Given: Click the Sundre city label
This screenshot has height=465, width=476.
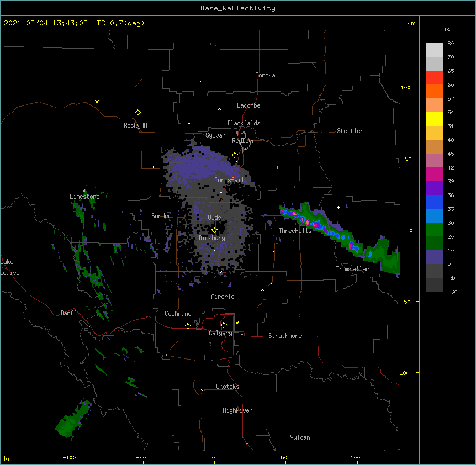Looking at the screenshot, I should coord(161,216).
